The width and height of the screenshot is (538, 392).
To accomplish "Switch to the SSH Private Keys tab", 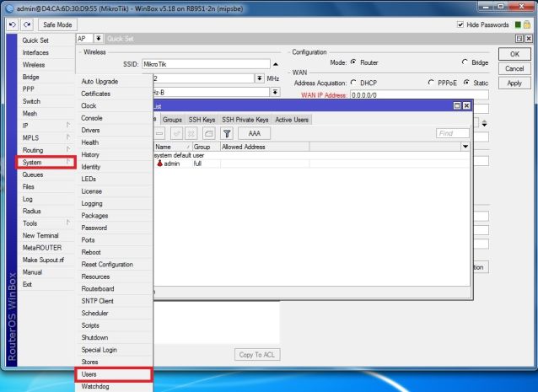I will point(245,120).
